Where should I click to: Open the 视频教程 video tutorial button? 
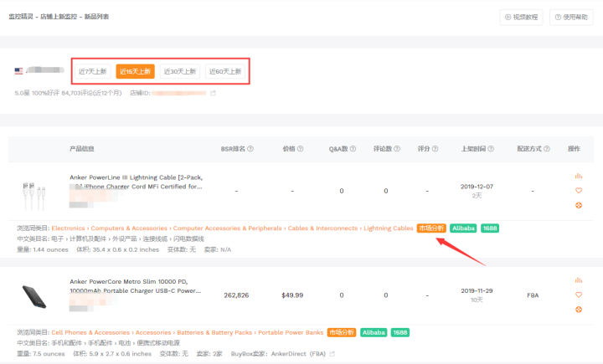(x=521, y=18)
